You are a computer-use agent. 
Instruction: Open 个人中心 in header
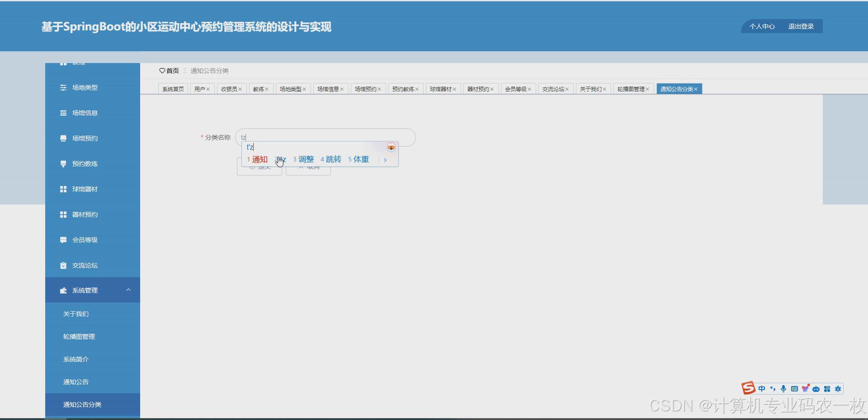[x=762, y=26]
